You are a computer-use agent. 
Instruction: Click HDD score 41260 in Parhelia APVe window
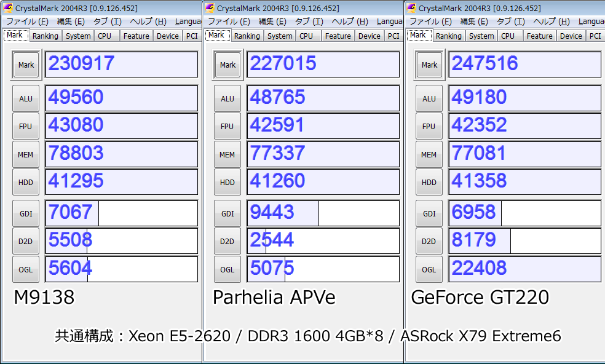323,182
